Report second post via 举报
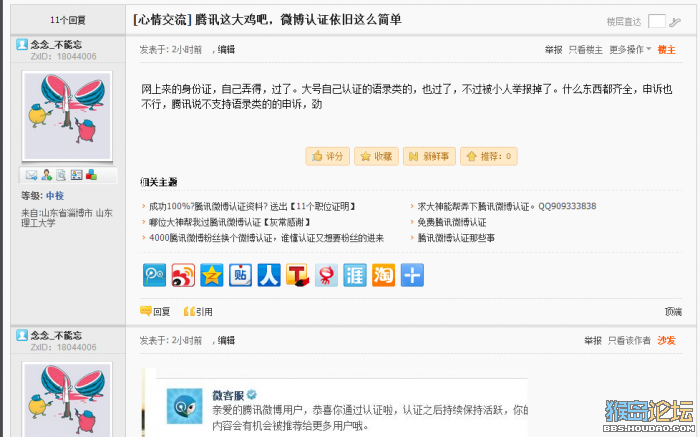700x437 pixels. point(593,341)
